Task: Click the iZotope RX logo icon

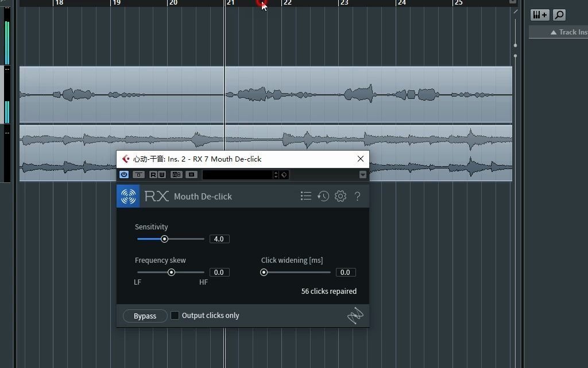Action: [x=128, y=196]
